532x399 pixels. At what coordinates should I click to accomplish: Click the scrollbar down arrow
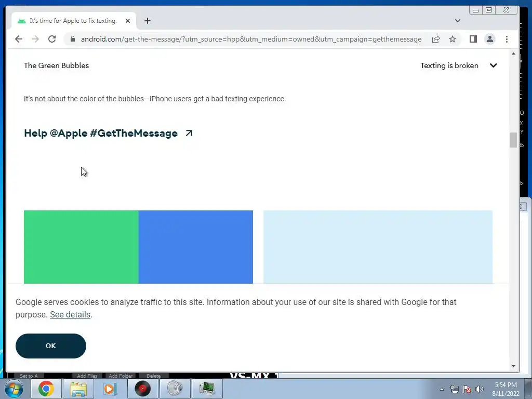pyautogui.click(x=513, y=366)
